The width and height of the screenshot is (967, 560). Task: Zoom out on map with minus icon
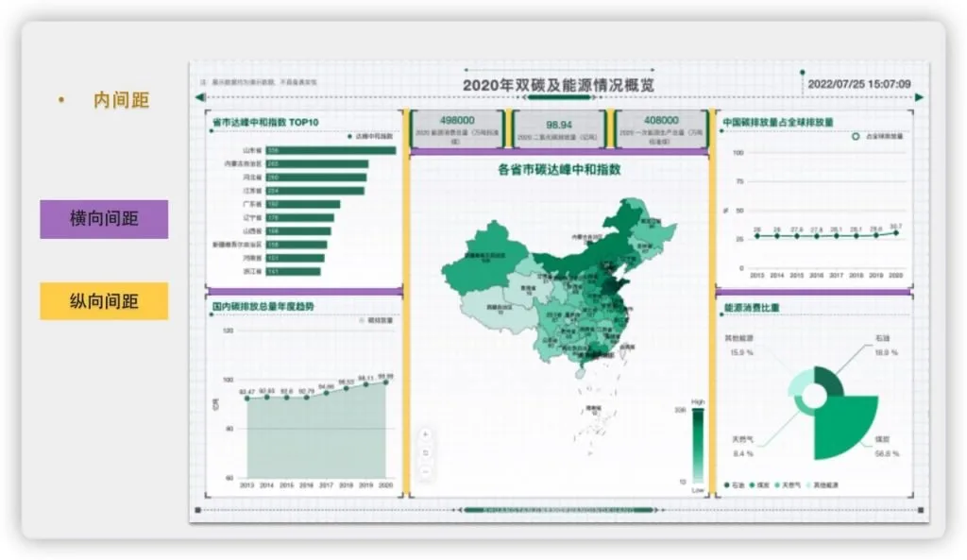pos(425,472)
